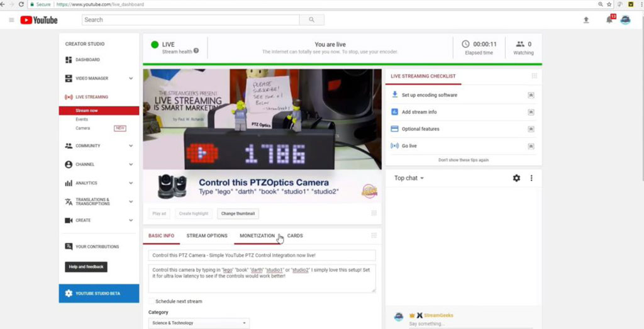644x329 pixels.
Task: Click the Play ad button
Action: 159,214
